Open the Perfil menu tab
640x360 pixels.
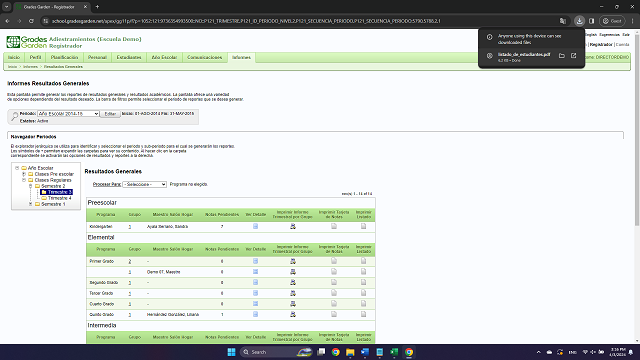[36, 58]
